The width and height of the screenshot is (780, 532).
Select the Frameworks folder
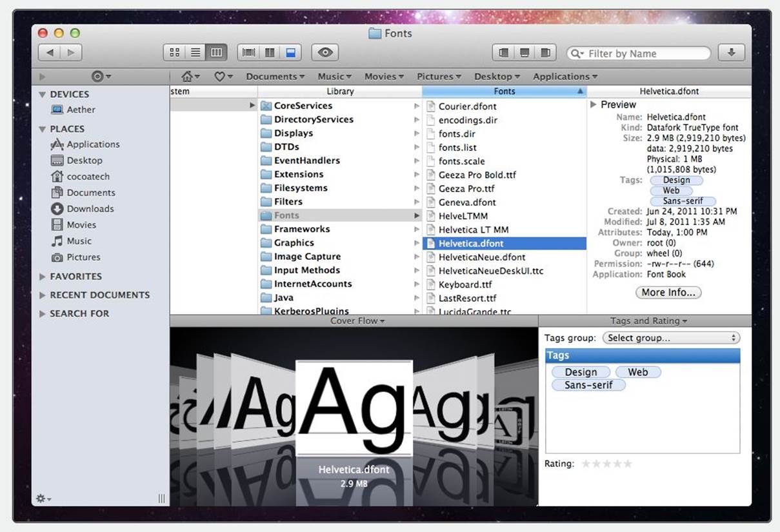coord(340,229)
